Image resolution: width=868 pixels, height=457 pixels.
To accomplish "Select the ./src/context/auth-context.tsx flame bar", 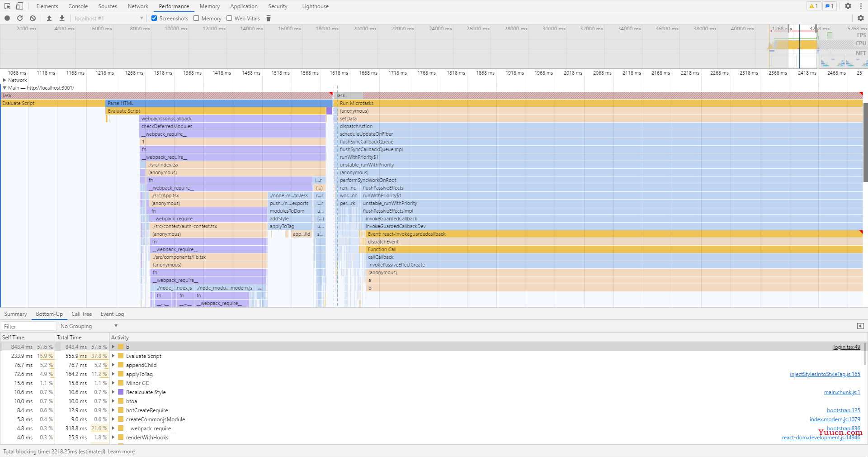I will point(209,226).
